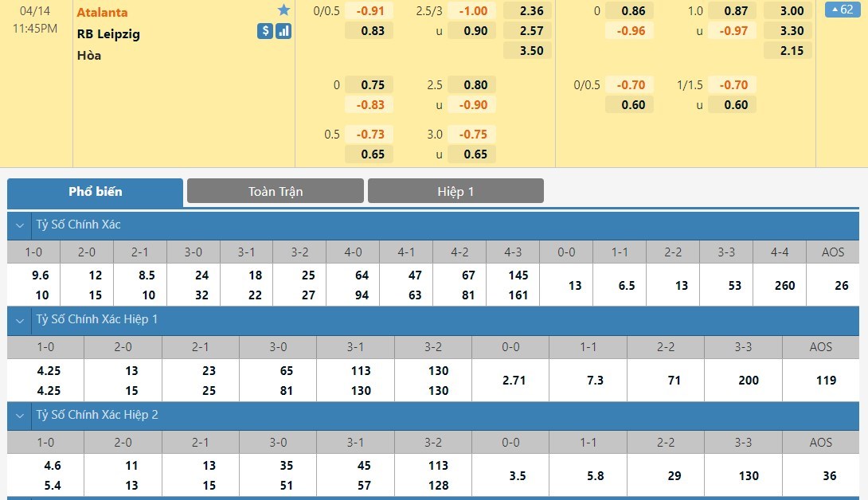Collapse the Tỷ Số Chính Xác section chevron

20,225
